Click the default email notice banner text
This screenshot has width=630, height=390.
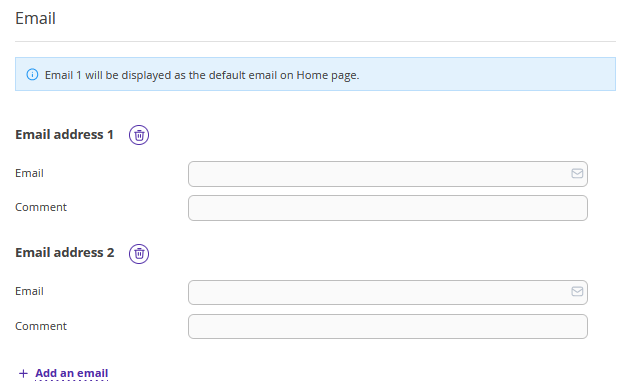click(202, 75)
